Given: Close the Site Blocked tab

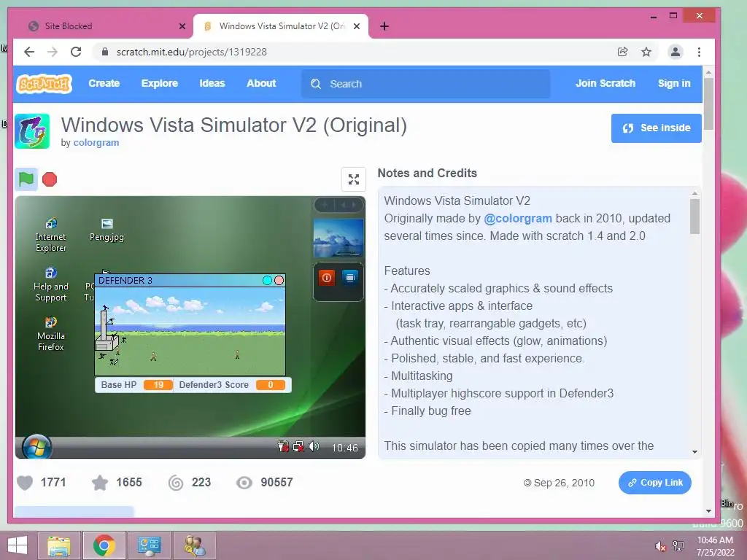Looking at the screenshot, I should [x=182, y=26].
